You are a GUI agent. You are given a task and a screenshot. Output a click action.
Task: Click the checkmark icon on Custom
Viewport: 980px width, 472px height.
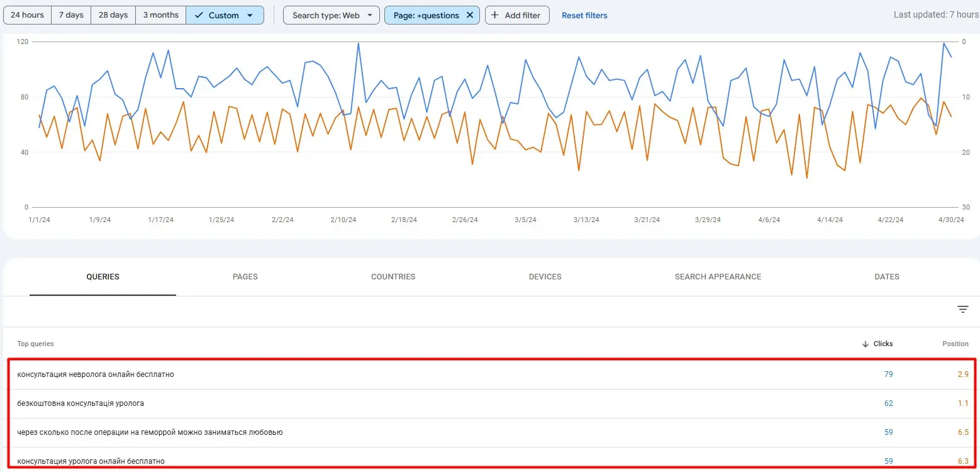[198, 15]
